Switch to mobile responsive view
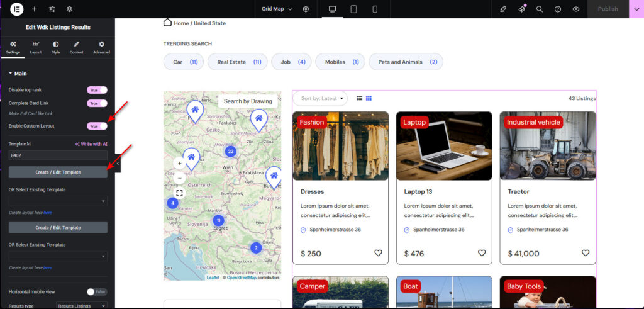The image size is (644, 309). pos(375,9)
